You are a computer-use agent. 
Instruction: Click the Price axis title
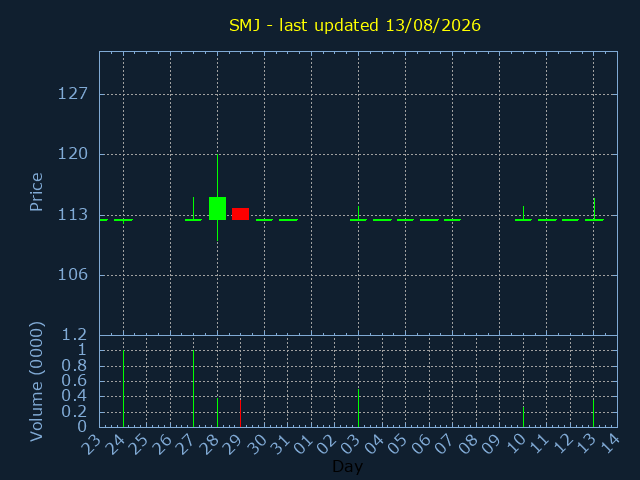click(x=36, y=192)
